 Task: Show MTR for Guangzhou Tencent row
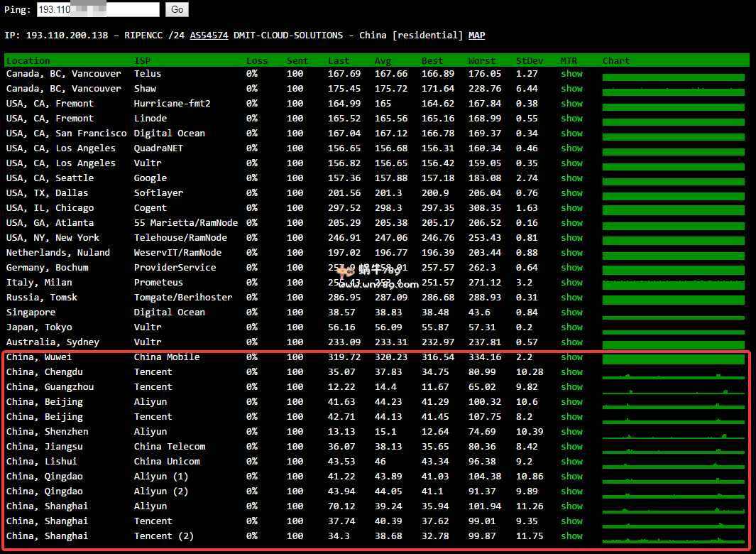click(x=571, y=387)
